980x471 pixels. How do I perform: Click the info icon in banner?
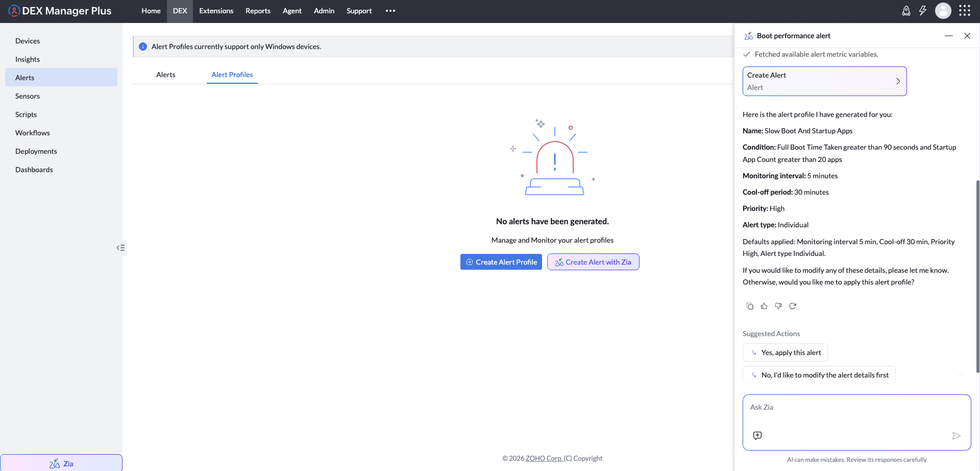(x=143, y=46)
